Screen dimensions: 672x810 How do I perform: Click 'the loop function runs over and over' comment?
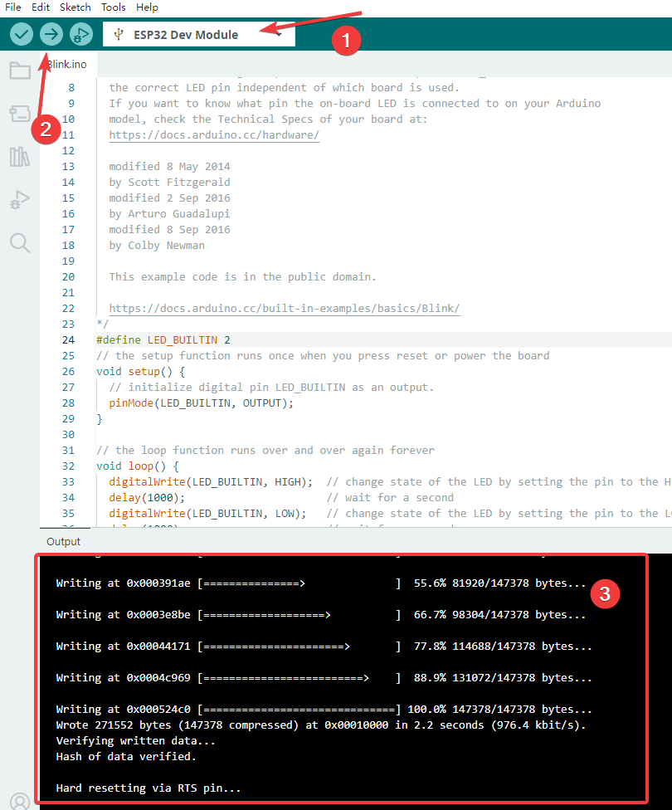point(265,451)
